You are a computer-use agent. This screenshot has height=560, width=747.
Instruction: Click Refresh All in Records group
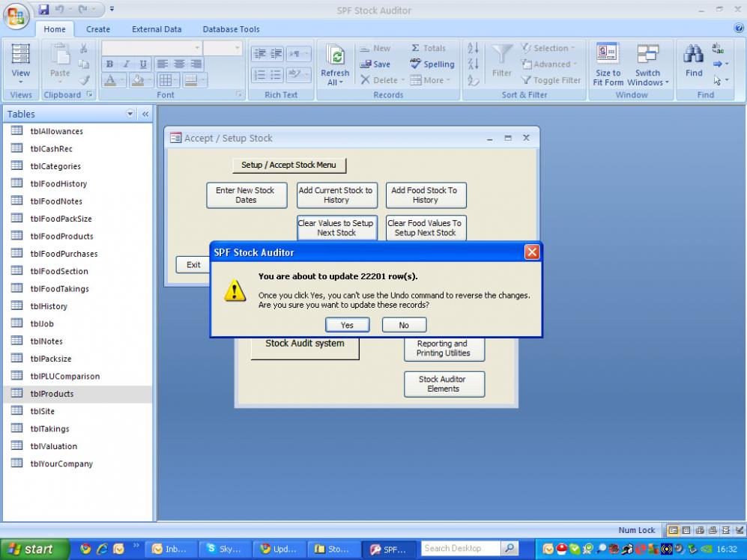click(x=335, y=64)
